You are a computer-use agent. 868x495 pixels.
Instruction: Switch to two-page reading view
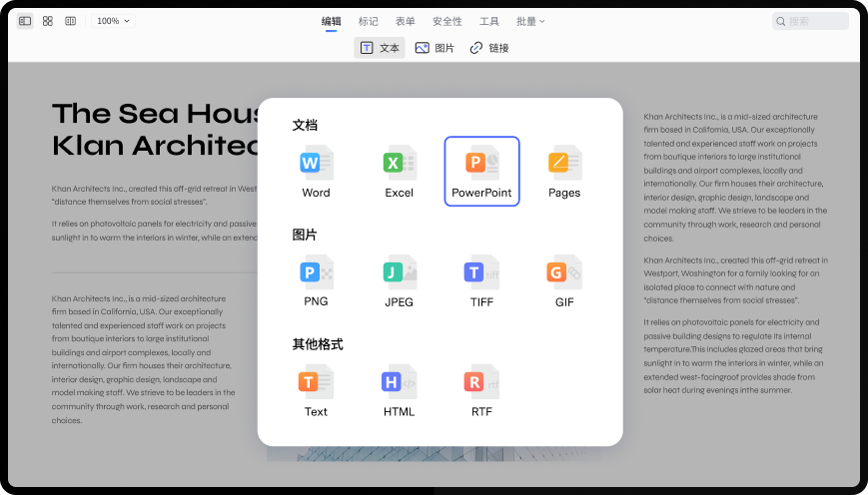tap(70, 21)
